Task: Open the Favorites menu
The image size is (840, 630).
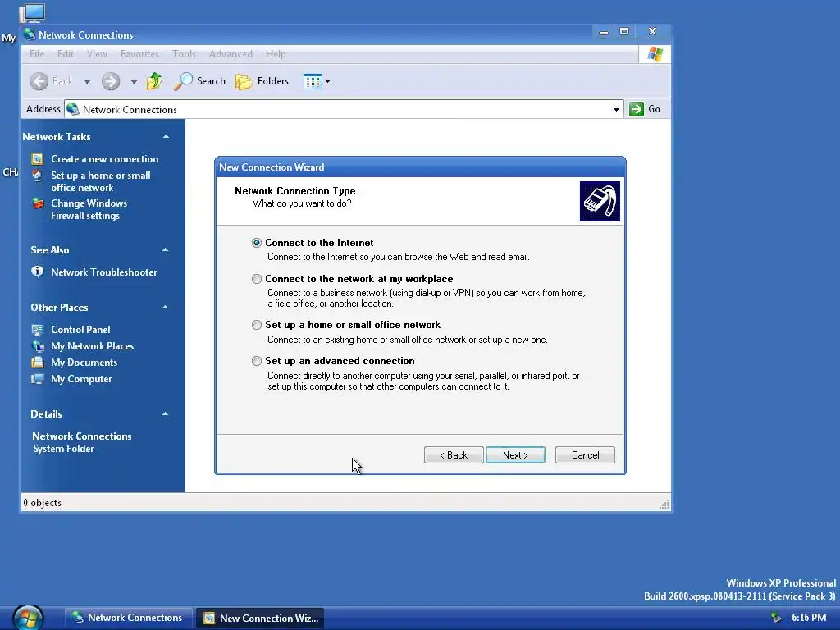Action: pyautogui.click(x=139, y=54)
